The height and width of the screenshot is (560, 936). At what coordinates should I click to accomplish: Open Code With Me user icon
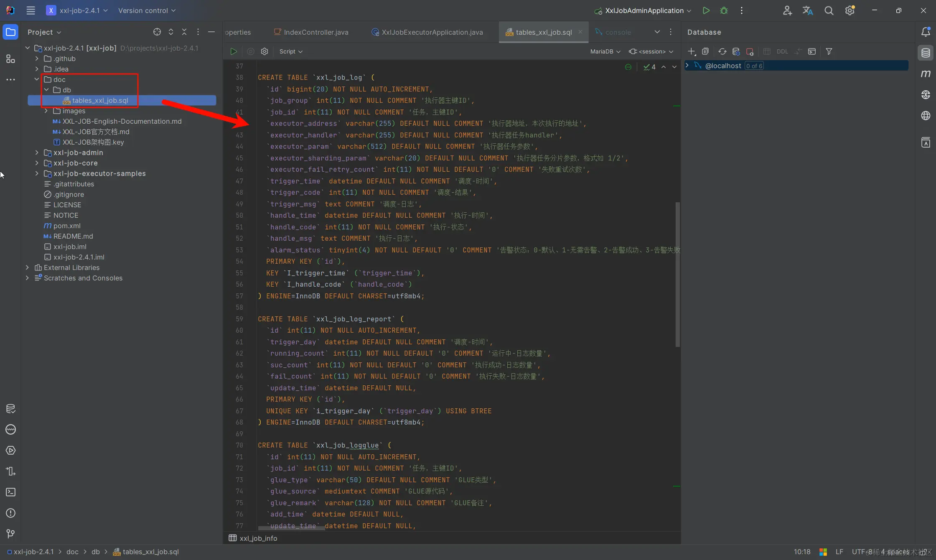[787, 10]
